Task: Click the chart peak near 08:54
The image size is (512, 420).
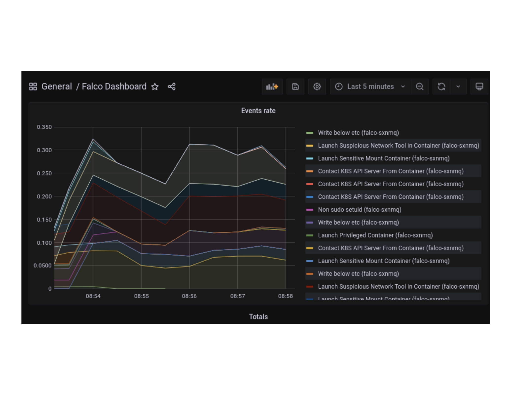Action: click(x=93, y=139)
